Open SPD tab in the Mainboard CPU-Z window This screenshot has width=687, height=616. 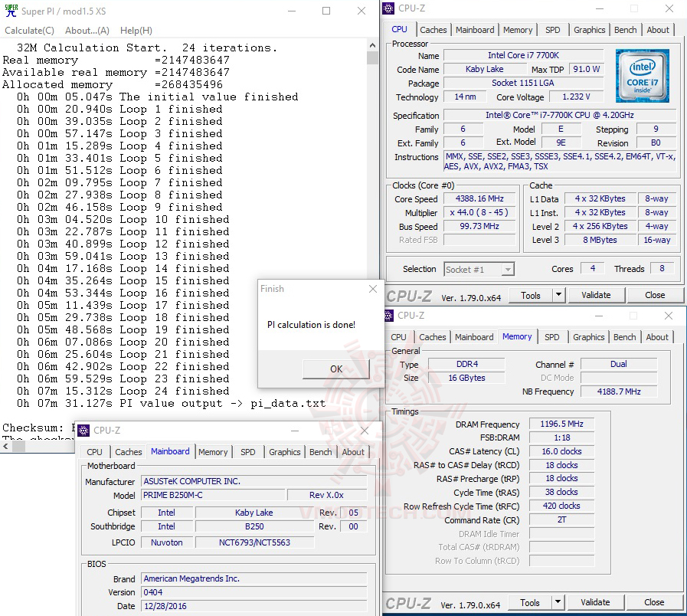(247, 452)
